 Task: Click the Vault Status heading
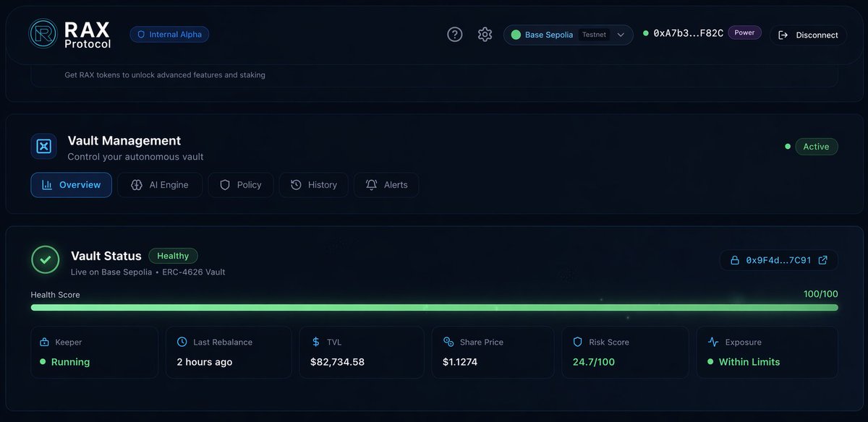(x=106, y=256)
